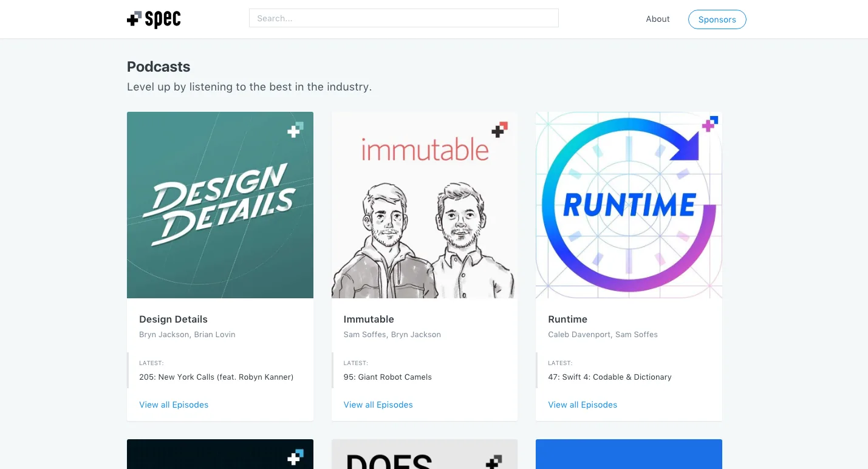The width and height of the screenshot is (868, 469).
Task: Click the Spec badge on Runtime cover
Action: 710,124
